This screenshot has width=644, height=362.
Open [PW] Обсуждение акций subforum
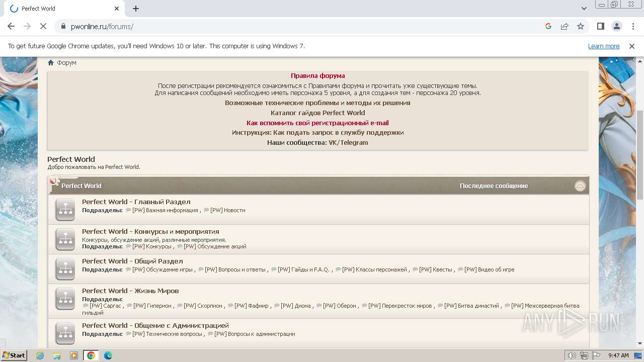pos(215,247)
